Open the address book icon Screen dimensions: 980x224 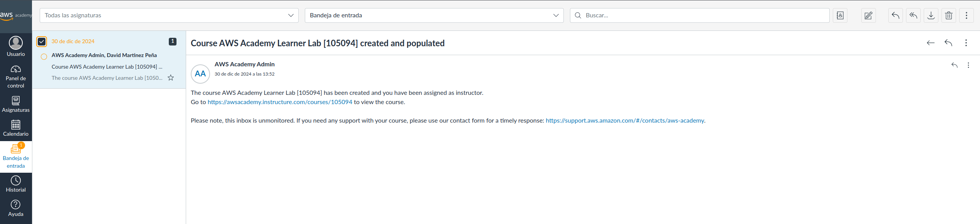(x=840, y=15)
